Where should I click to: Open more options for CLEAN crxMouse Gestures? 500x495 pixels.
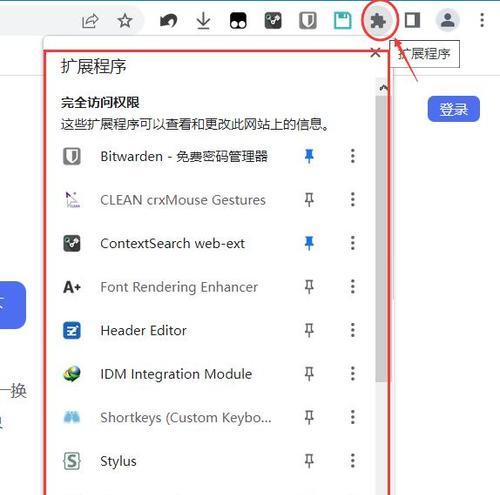tap(353, 200)
